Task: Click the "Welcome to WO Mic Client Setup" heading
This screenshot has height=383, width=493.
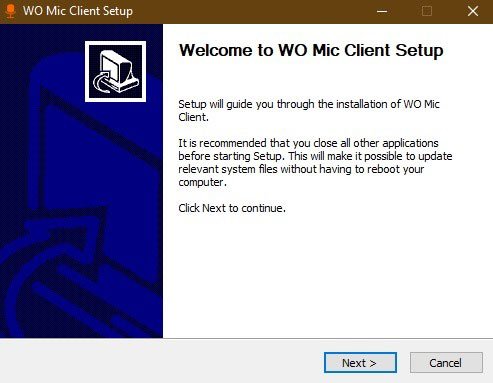Action: click(311, 50)
